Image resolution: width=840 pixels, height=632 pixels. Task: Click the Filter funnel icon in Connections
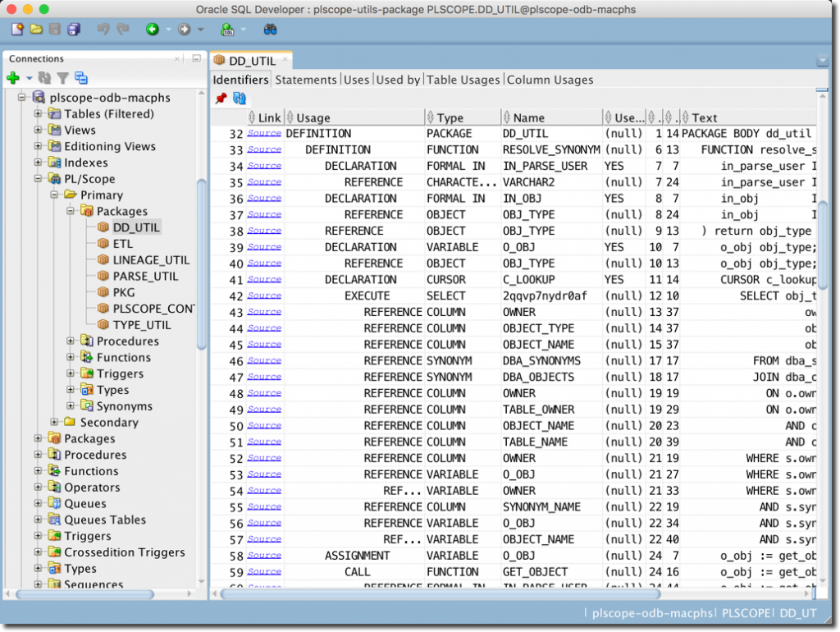tap(63, 78)
